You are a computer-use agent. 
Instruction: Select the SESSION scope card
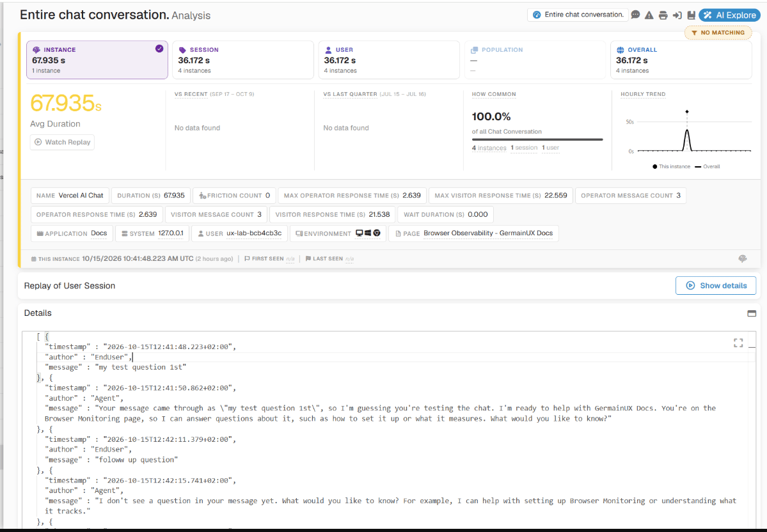click(x=242, y=59)
